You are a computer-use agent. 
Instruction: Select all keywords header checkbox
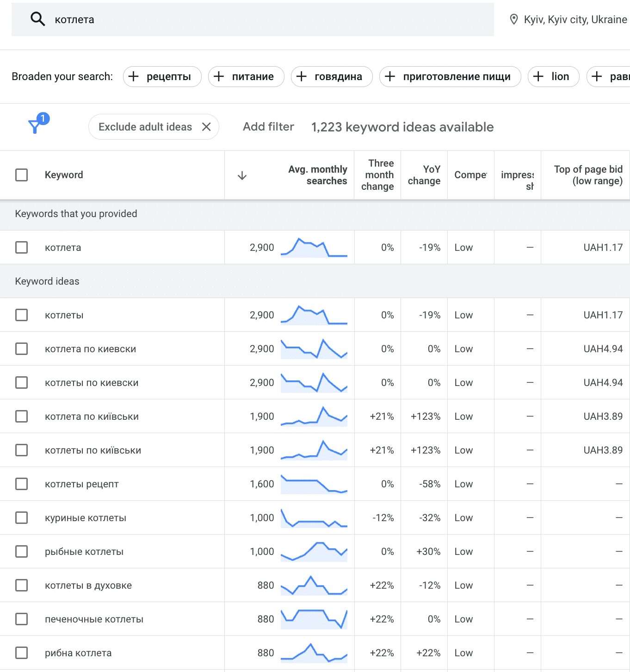(x=22, y=175)
